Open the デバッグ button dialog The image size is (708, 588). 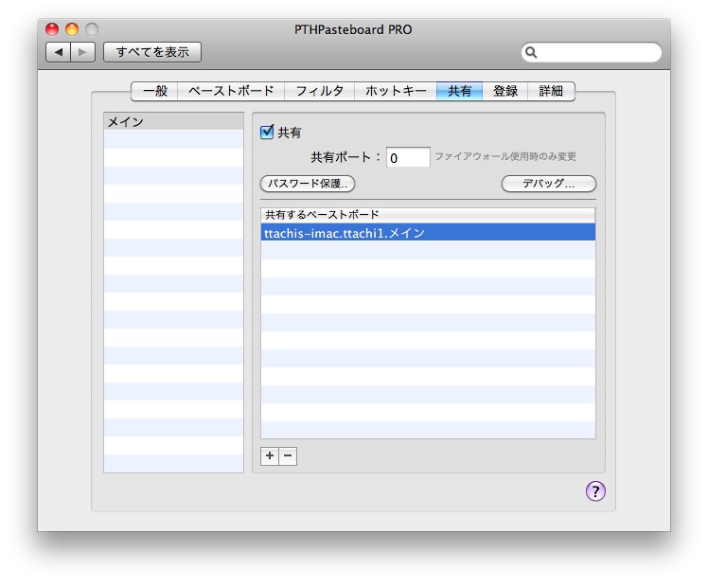[549, 184]
